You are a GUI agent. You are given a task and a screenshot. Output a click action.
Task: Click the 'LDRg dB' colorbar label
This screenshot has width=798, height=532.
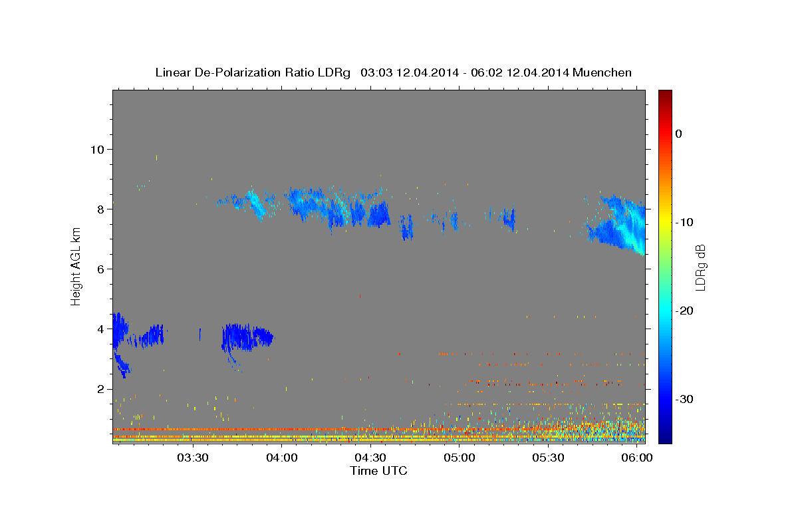pos(700,267)
